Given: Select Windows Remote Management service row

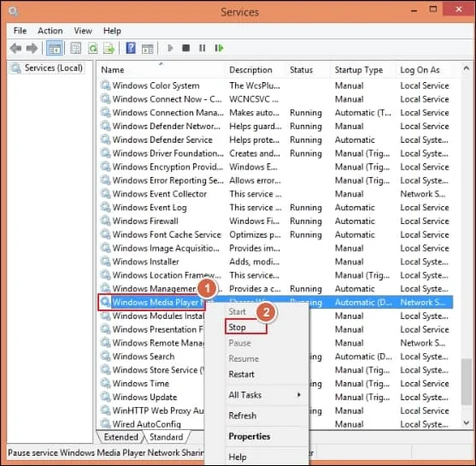Looking at the screenshot, I should coord(152,343).
